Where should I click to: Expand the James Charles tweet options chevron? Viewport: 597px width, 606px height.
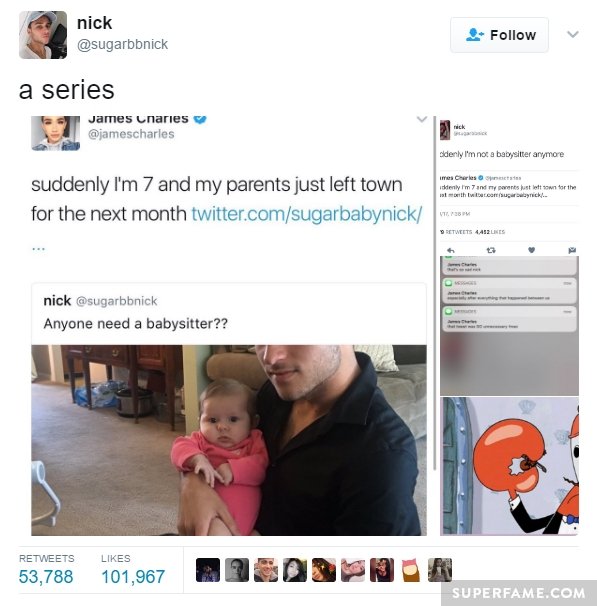point(422,119)
